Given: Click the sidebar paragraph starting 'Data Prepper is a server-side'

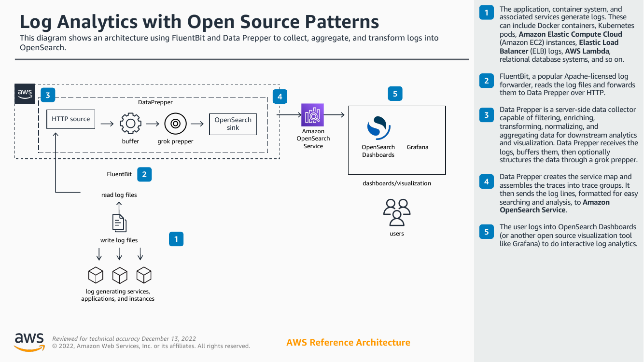Looking at the screenshot, I should 569,135.
